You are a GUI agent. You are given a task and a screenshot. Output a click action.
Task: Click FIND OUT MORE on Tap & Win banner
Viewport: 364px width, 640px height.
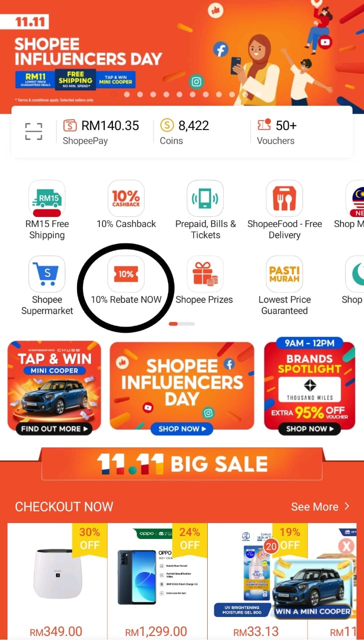pos(54,428)
